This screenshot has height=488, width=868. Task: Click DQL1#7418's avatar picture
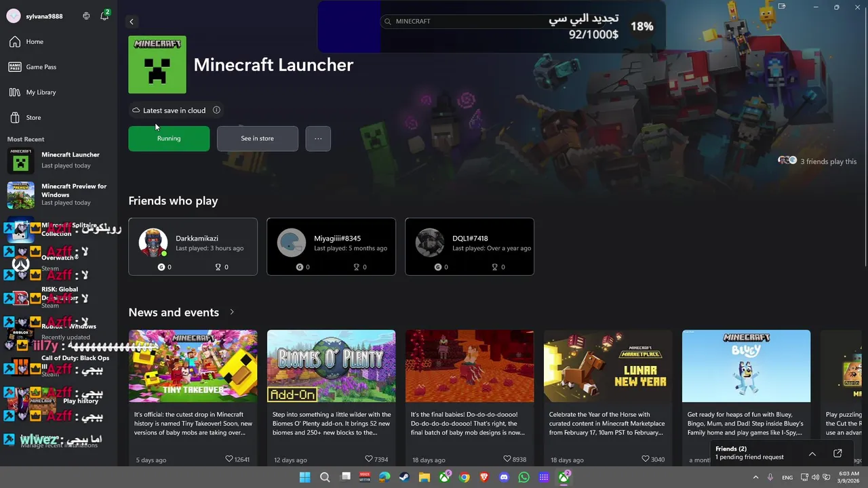click(430, 243)
